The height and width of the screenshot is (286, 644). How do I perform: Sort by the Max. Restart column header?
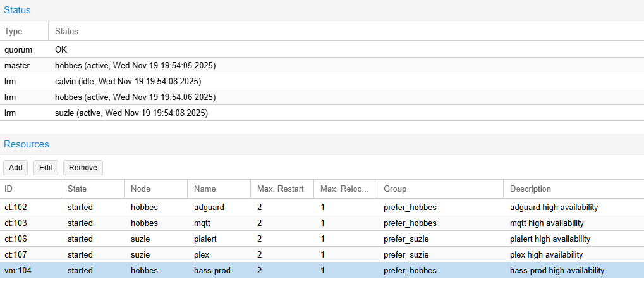(x=281, y=189)
